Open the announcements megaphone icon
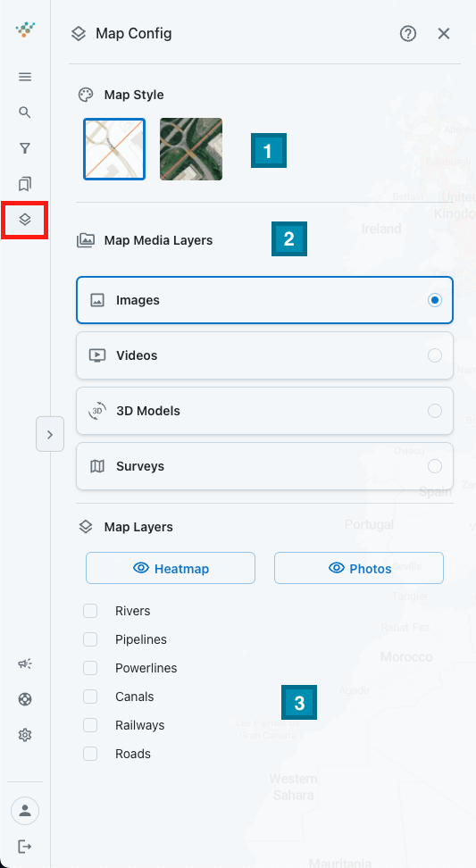 25,664
